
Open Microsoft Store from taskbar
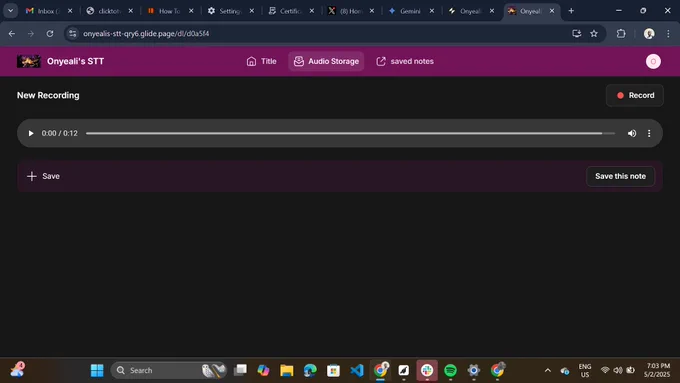[x=333, y=370]
